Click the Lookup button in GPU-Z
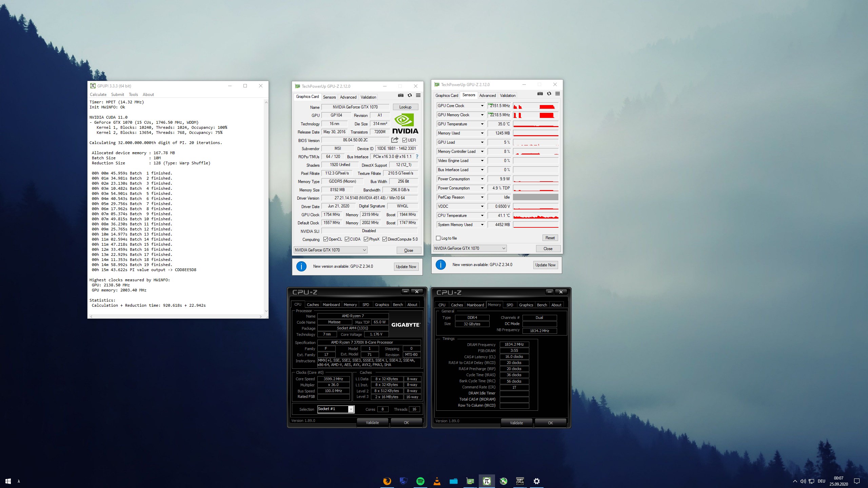The image size is (868, 488). click(405, 107)
